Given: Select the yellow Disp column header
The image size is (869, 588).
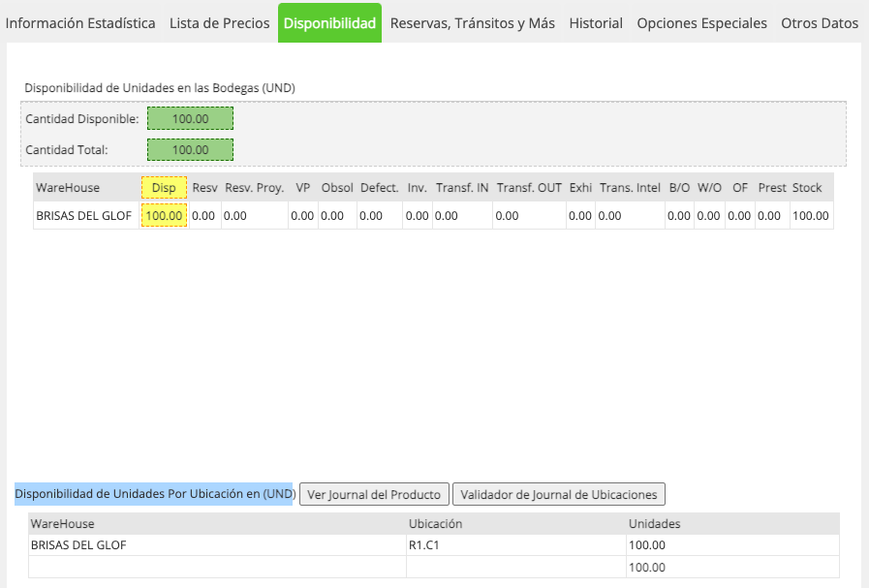Looking at the screenshot, I should [x=164, y=187].
